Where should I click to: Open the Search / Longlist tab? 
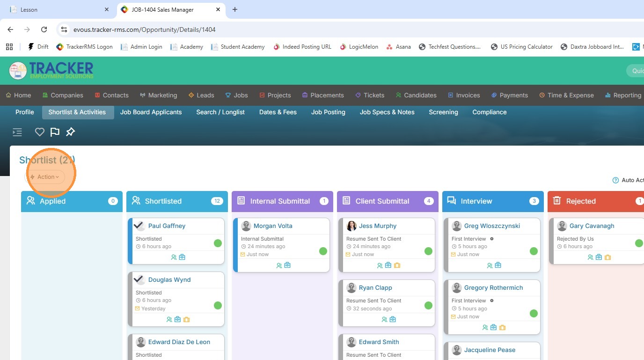pos(220,112)
